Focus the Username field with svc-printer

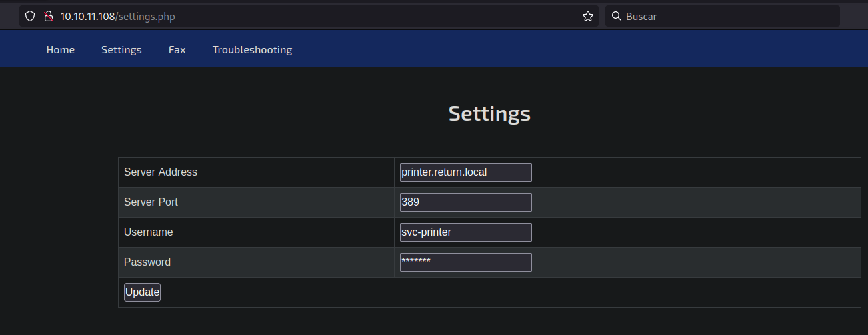pos(465,232)
